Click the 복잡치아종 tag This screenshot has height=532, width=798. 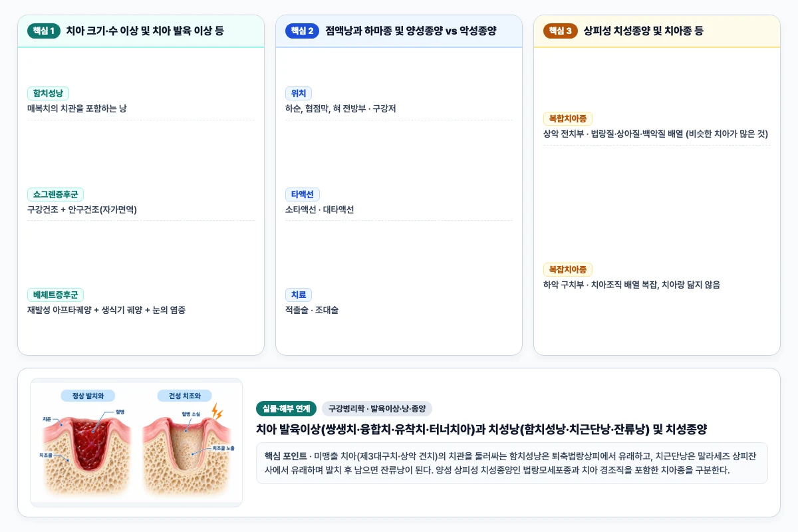coord(568,270)
